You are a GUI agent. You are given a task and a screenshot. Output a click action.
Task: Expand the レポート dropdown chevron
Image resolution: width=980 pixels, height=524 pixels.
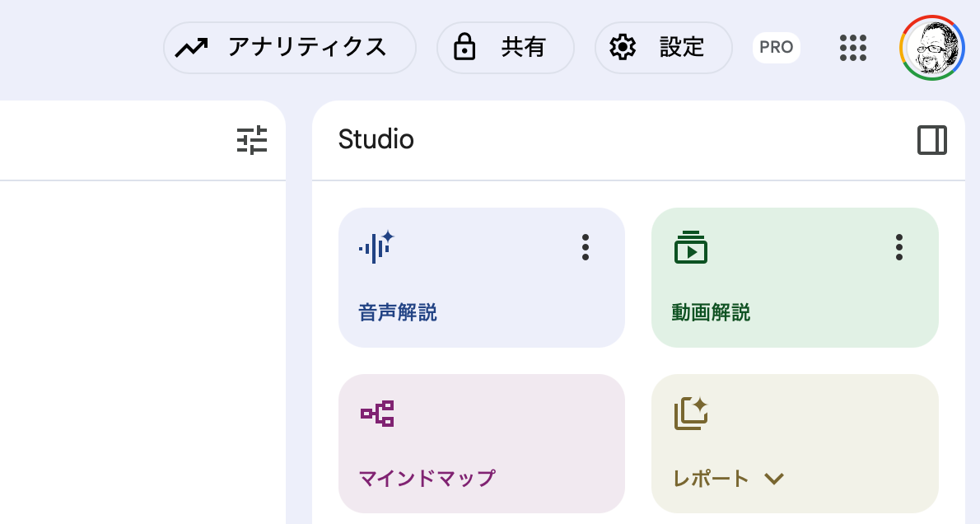click(x=773, y=478)
